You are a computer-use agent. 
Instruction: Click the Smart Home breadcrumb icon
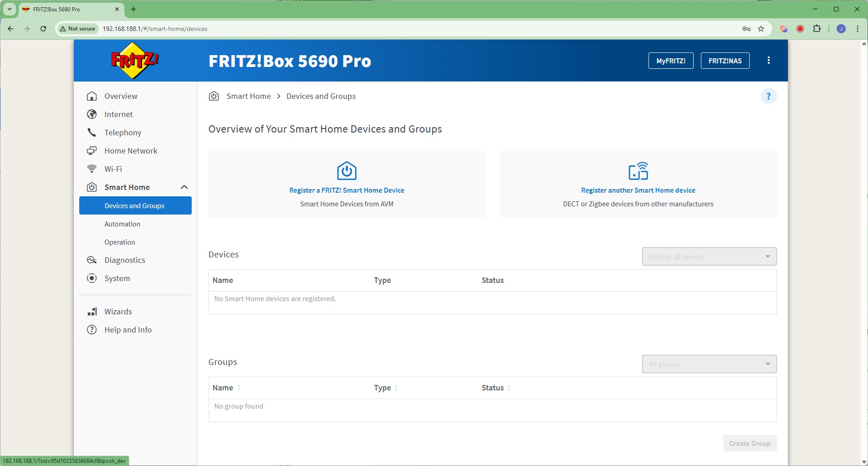(x=214, y=96)
